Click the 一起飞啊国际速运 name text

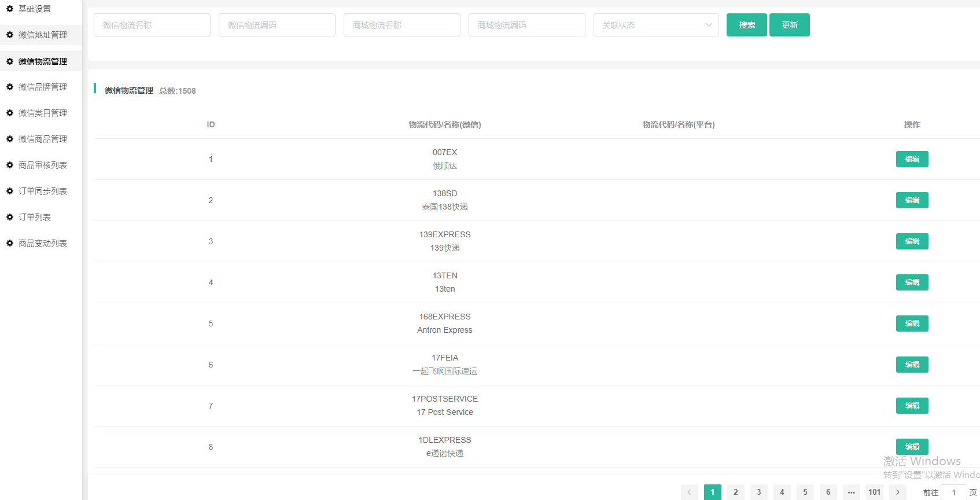click(x=445, y=371)
